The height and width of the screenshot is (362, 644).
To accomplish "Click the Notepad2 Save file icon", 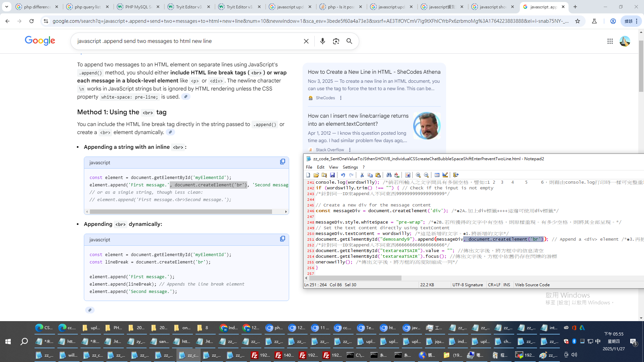I will (x=332, y=175).
